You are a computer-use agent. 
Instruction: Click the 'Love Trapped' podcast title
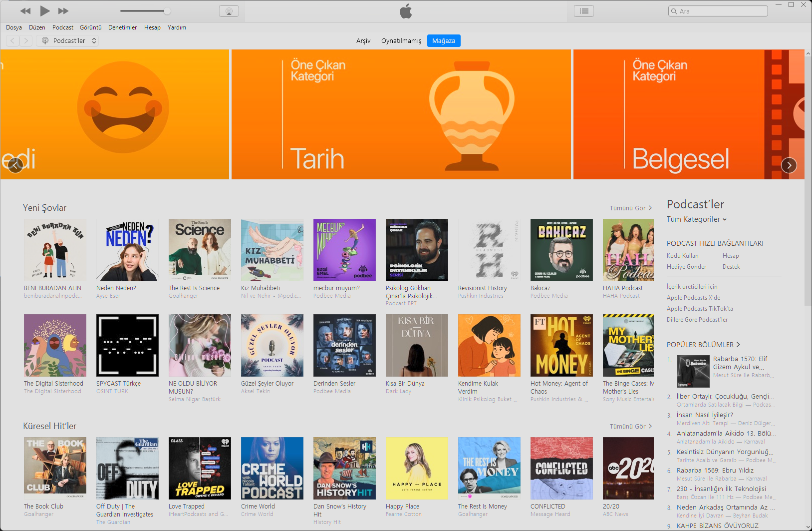point(187,507)
